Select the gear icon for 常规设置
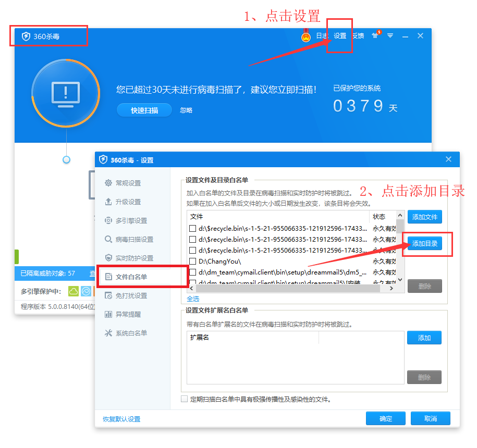This screenshot has height=448, width=477. pos(108,183)
